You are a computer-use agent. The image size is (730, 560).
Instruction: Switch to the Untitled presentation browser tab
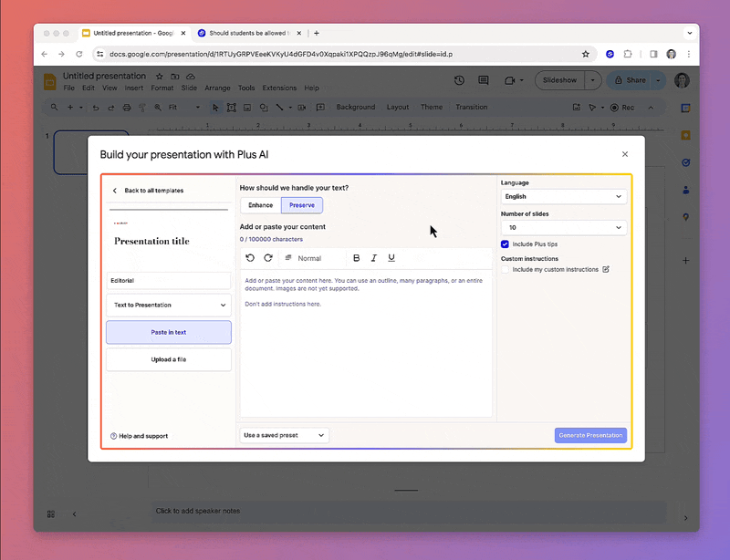[133, 33]
